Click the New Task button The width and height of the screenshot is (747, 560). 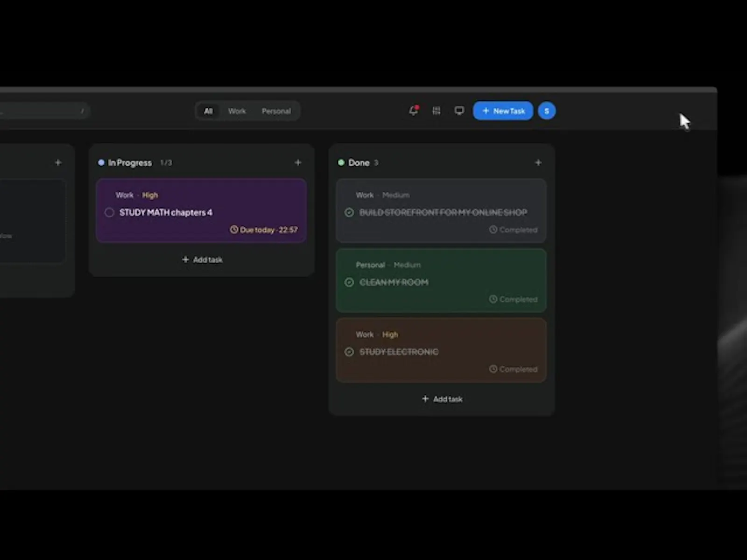point(503,111)
